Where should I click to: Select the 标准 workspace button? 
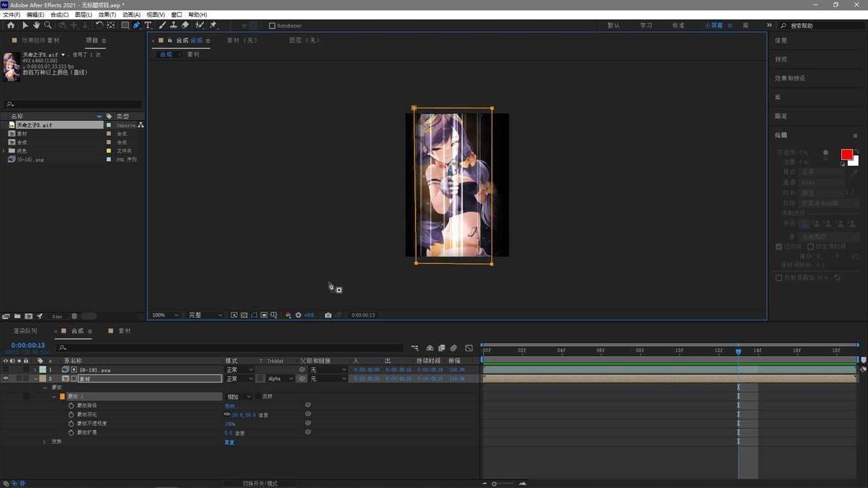[678, 25]
